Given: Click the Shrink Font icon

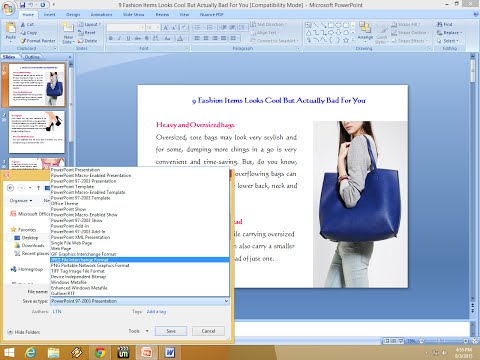Looking at the screenshot, I should coord(174,28).
